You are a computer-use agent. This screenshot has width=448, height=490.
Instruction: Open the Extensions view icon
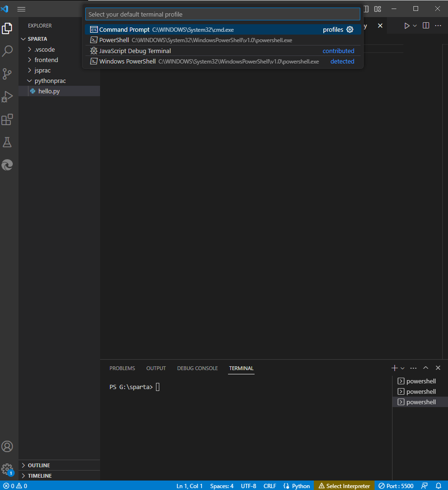7,119
